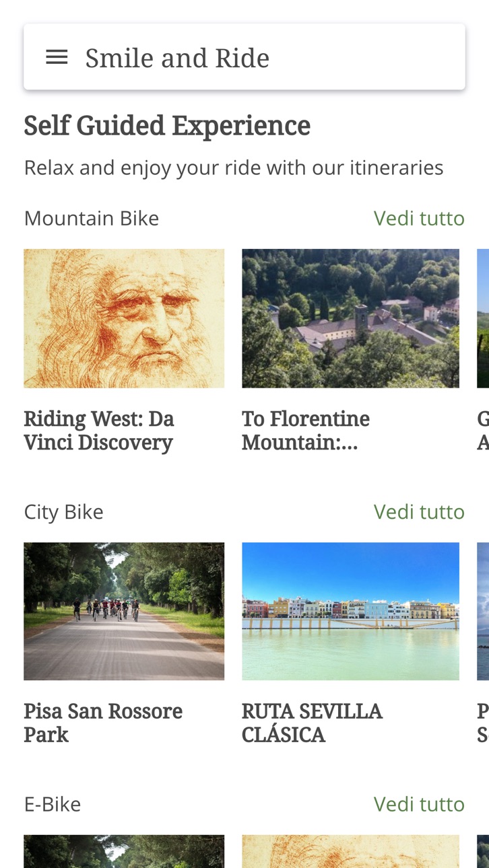
Task: Select the Pisa San Rossore Park title
Action: click(x=103, y=723)
